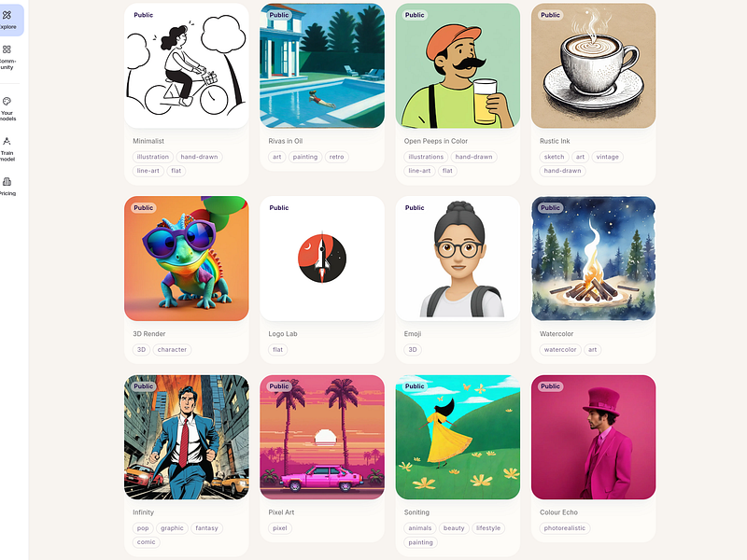Image resolution: width=747 pixels, height=560 pixels.
Task: Filter by the hand-drawn tag under Minimalist
Action: coord(199,157)
